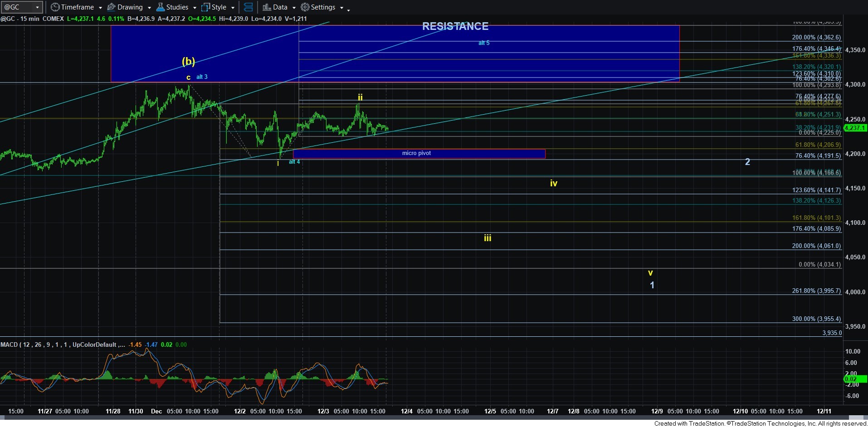Viewport: 868px width, 427px height.
Task: Click the green 4,237.1 current price tag
Action: point(854,128)
